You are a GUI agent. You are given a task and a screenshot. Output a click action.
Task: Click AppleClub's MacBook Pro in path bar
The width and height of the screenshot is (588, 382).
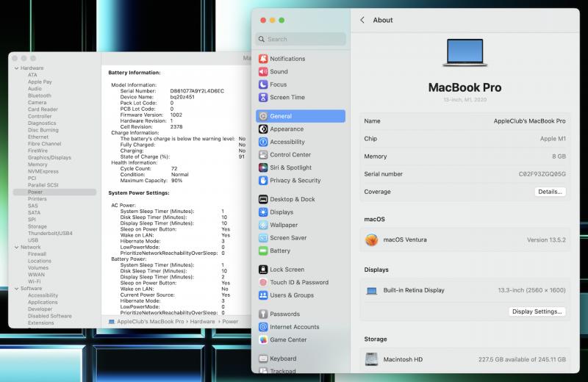coord(151,322)
